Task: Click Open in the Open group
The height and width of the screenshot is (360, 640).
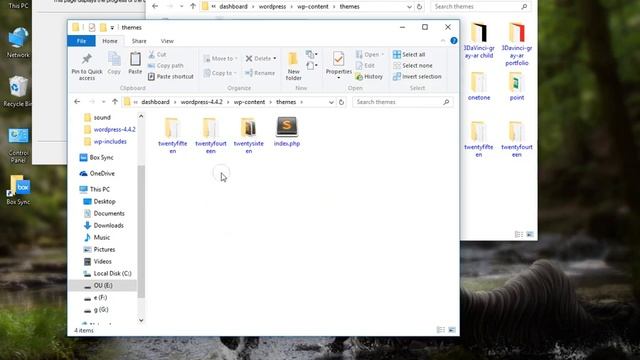Action: [369, 54]
